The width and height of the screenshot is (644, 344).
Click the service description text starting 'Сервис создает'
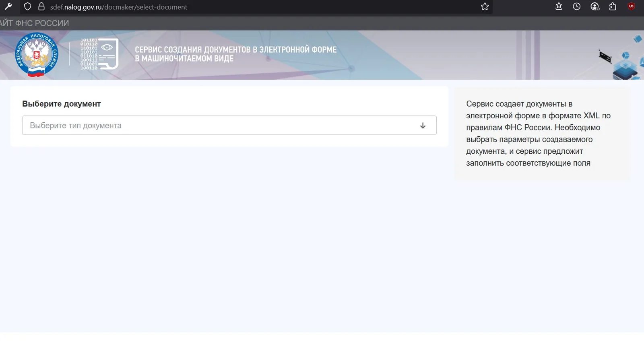pos(539,134)
